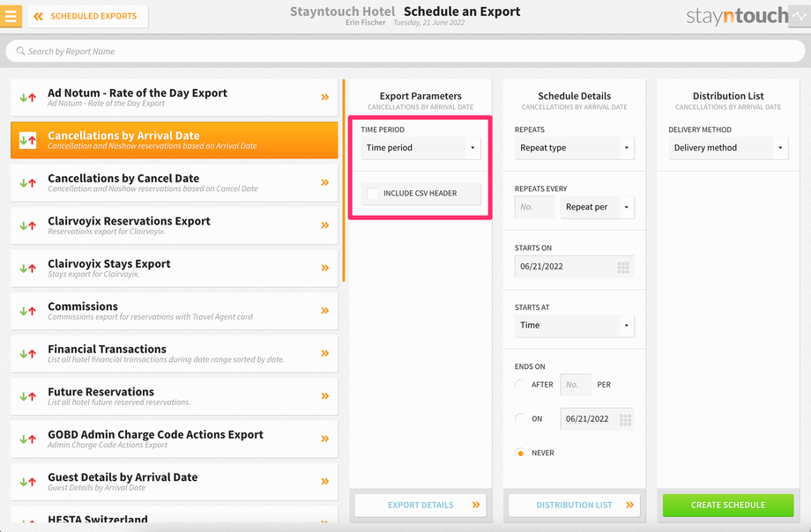Click the Export Parameters heading

tap(420, 96)
